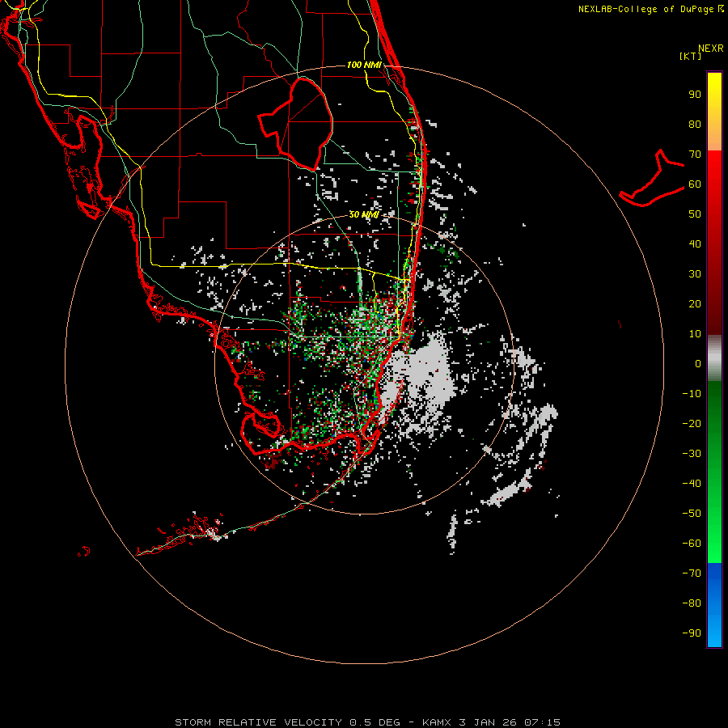728x728 pixels.
Task: Click the blue band of velocity scale
Action: click(x=714, y=604)
